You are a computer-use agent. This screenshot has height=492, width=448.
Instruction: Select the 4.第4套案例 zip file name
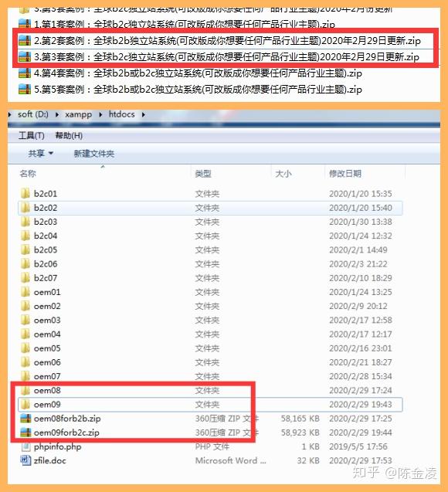point(198,73)
